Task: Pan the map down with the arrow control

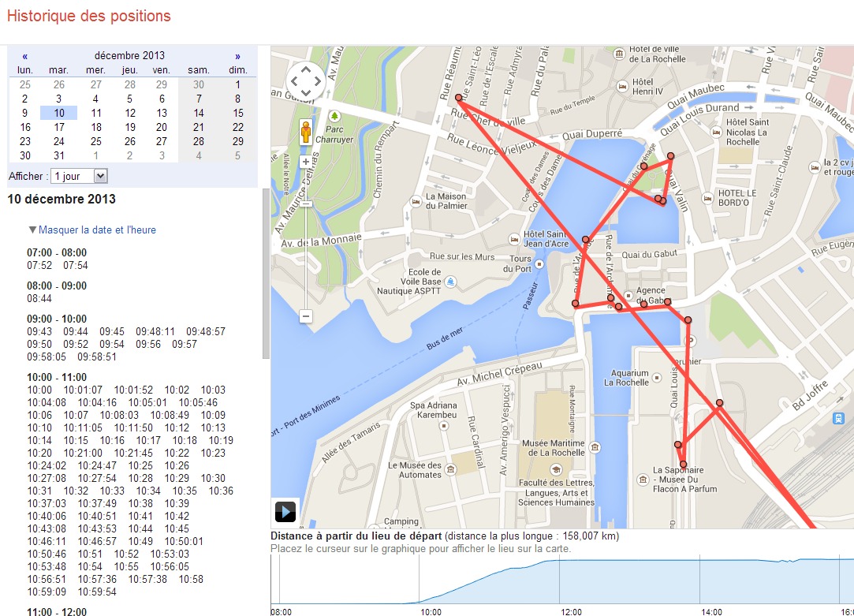Action: [305, 93]
